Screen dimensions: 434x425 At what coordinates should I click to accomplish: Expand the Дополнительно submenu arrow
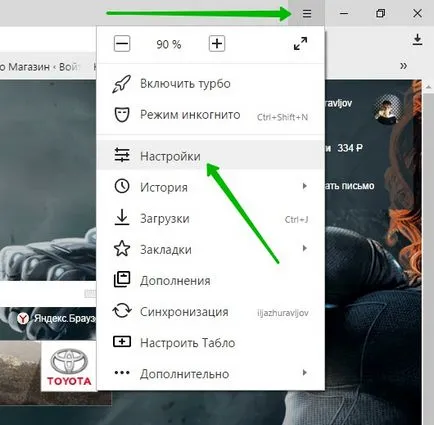304,373
